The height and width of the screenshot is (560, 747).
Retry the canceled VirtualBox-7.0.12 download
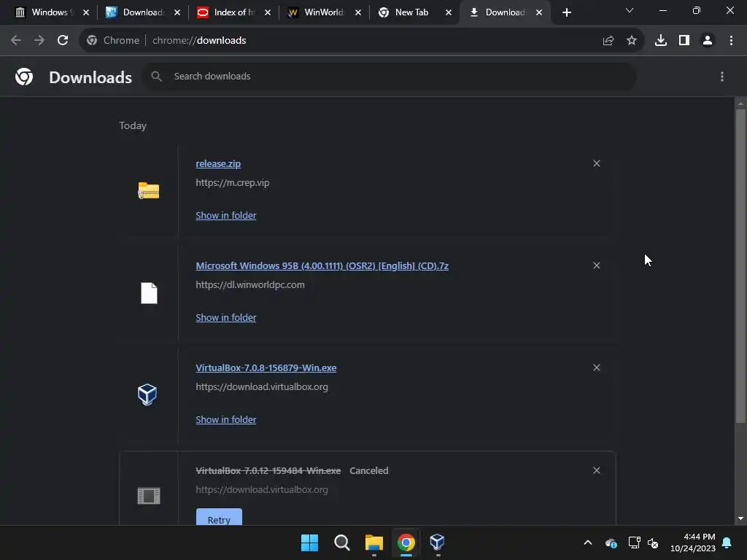[x=219, y=518]
